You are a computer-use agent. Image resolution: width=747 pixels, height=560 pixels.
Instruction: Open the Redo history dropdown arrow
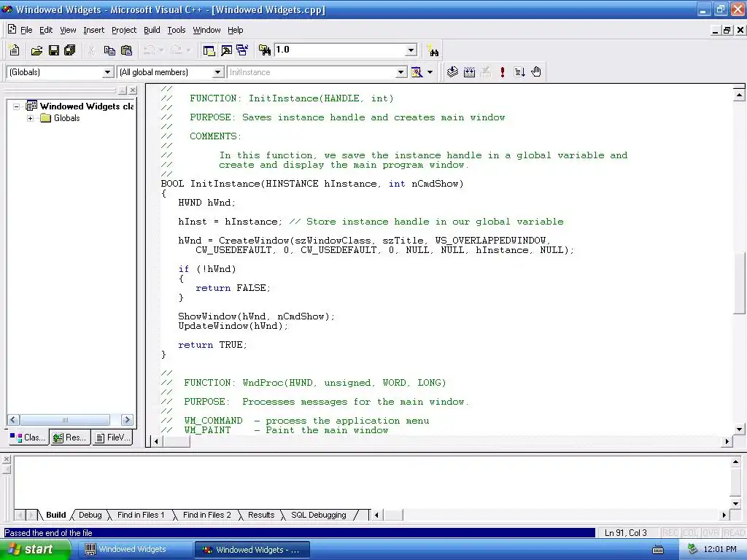click(189, 50)
